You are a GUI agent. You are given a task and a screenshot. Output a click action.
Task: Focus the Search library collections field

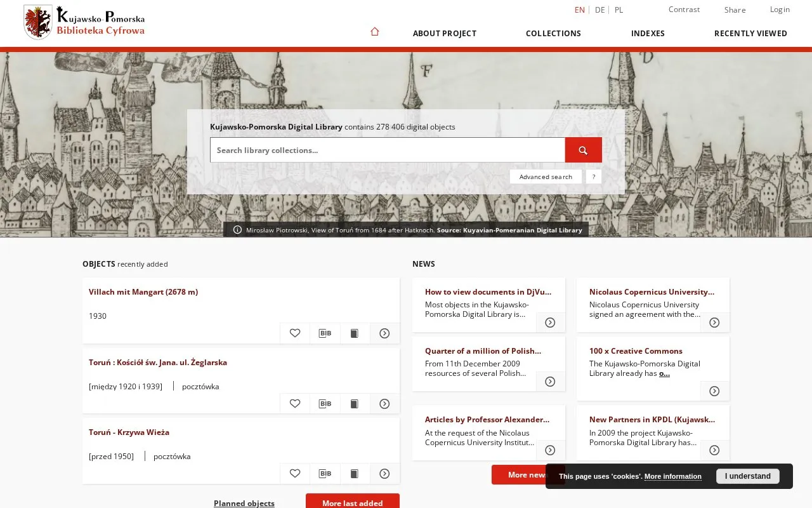pos(388,150)
